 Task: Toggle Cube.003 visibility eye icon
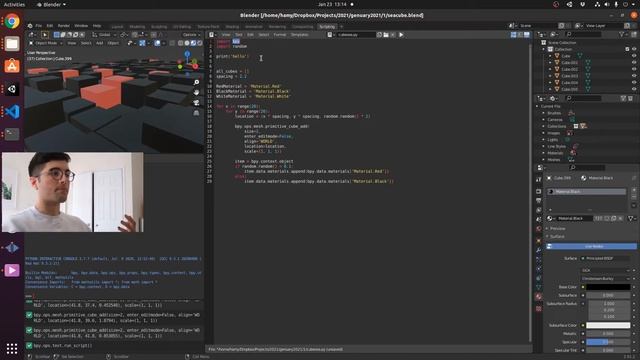634,76
